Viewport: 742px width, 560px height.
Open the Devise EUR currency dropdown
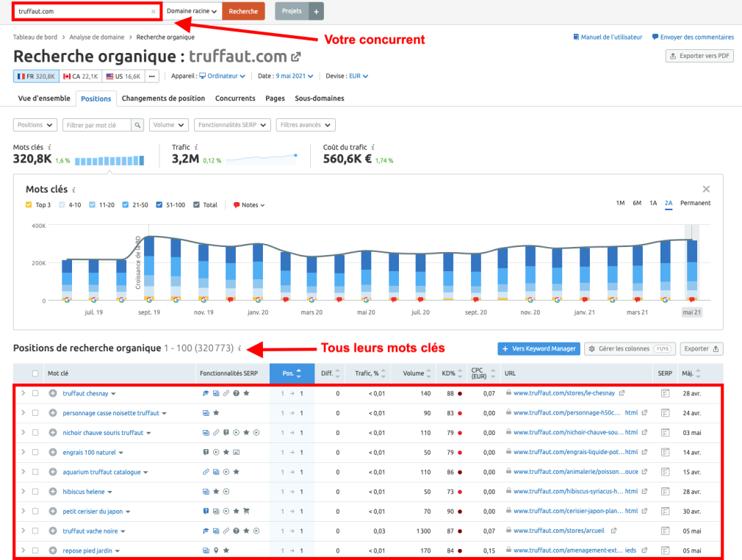point(359,76)
